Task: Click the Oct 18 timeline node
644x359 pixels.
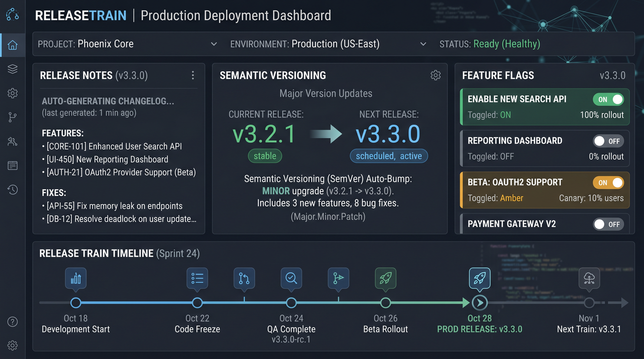Action: click(x=76, y=303)
